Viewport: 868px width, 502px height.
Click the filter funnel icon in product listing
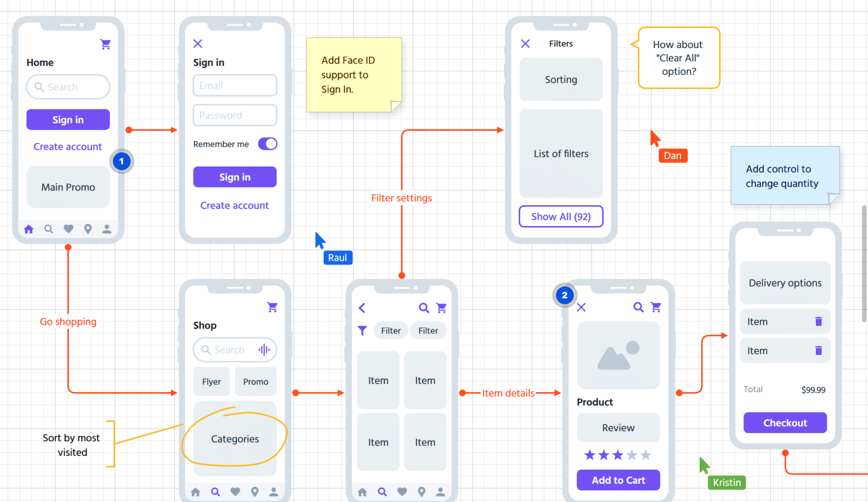pos(363,330)
